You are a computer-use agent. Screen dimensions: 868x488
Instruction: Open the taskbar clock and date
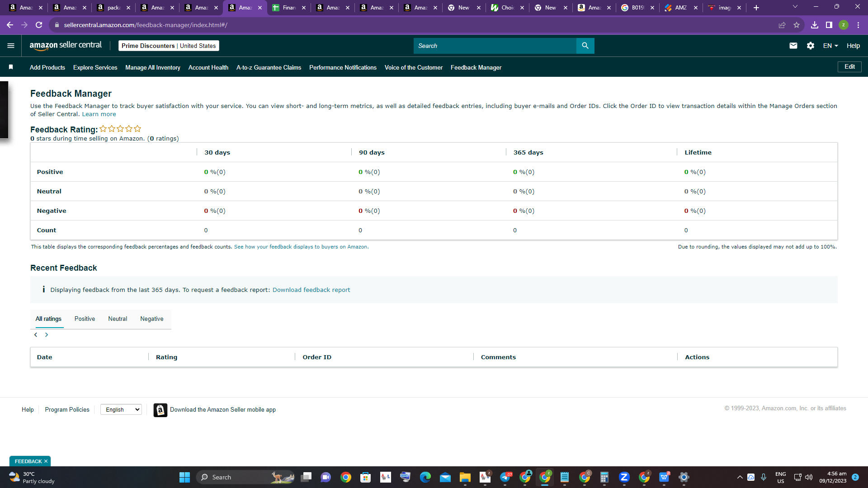(x=833, y=477)
